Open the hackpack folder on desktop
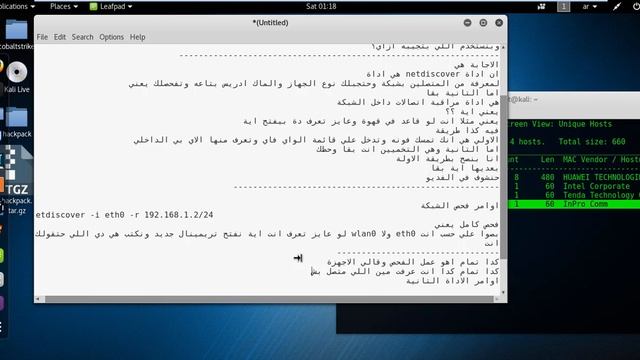The height and width of the screenshot is (360, 640). point(17,122)
